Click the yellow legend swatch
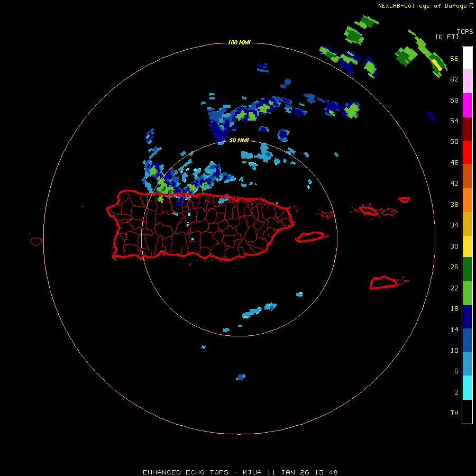Image resolution: width=476 pixels, height=476 pixels. [467, 246]
